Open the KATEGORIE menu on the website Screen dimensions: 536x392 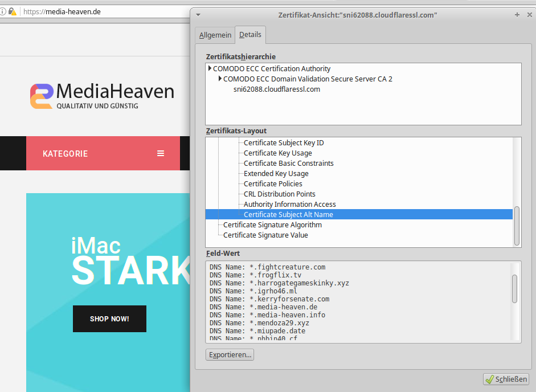point(103,153)
